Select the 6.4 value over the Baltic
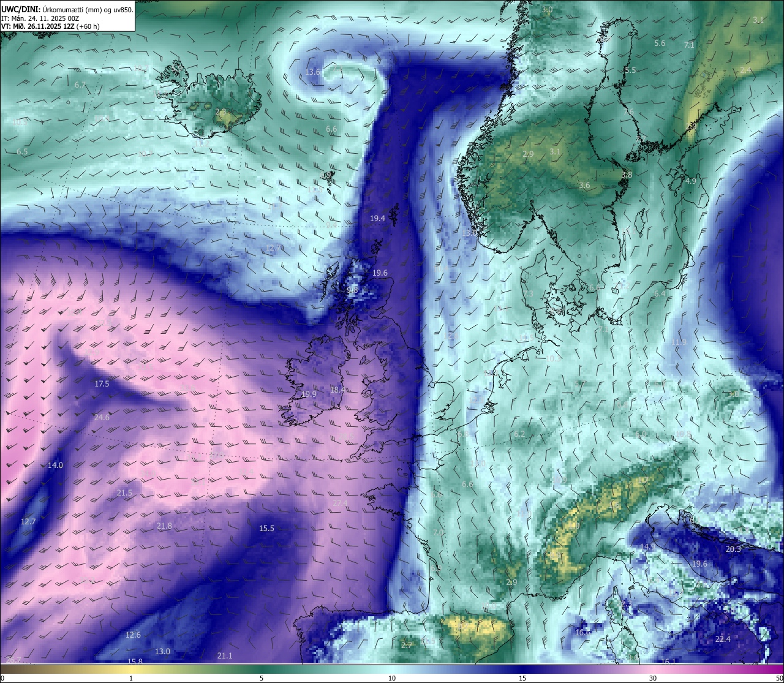The height and width of the screenshot is (683, 784). pos(660,294)
